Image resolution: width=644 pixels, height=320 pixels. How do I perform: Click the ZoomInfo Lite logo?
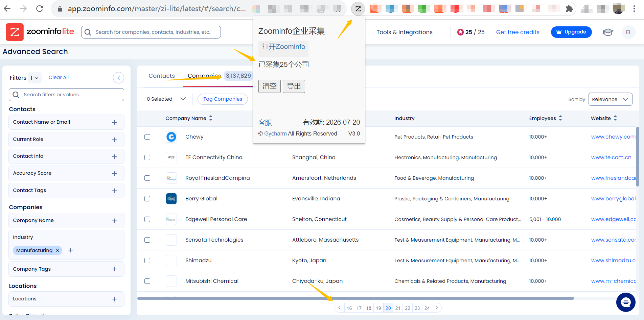point(40,32)
